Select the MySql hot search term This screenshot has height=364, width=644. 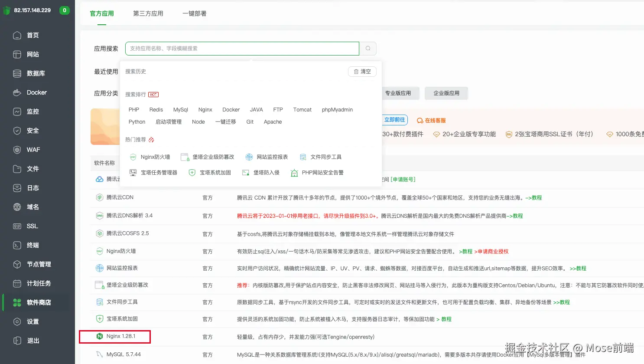(181, 110)
